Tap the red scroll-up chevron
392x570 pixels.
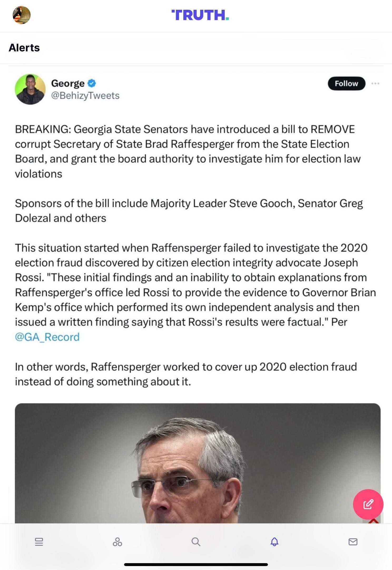coord(374,521)
